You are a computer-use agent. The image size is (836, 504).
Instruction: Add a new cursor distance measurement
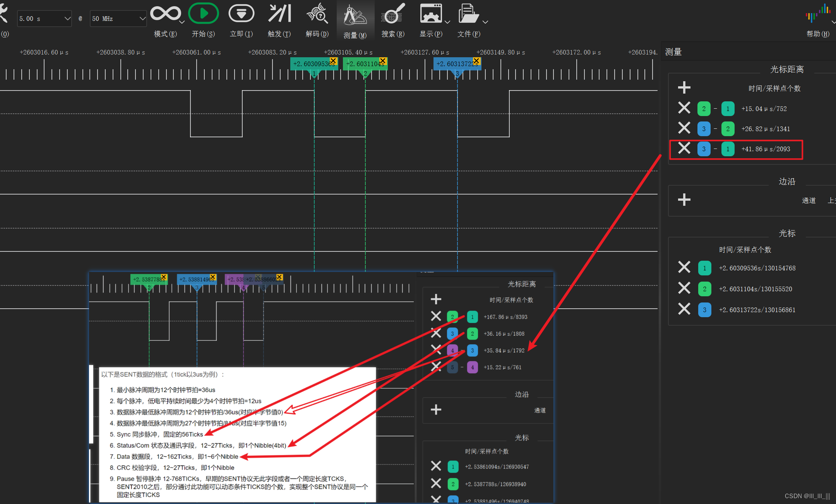(684, 87)
